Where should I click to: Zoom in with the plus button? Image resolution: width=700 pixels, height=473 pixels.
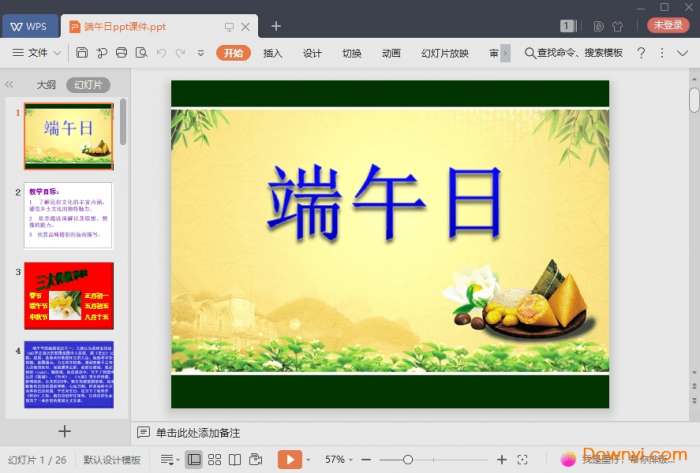pos(502,459)
